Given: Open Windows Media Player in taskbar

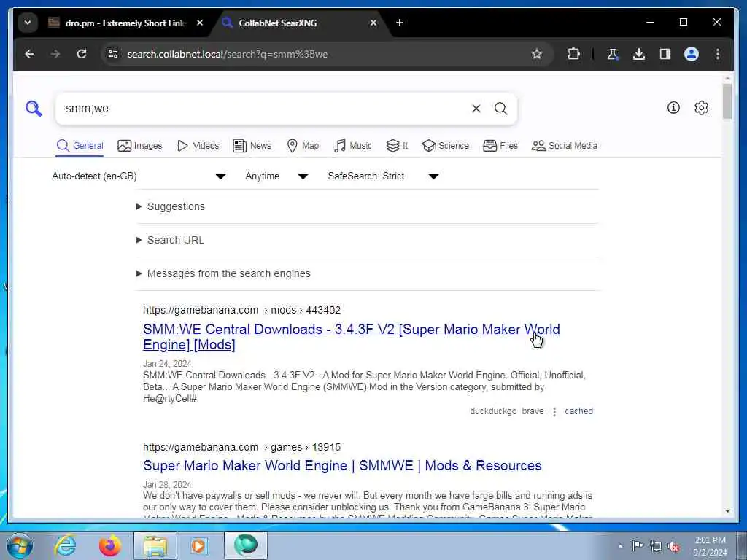Looking at the screenshot, I should [x=200, y=545].
